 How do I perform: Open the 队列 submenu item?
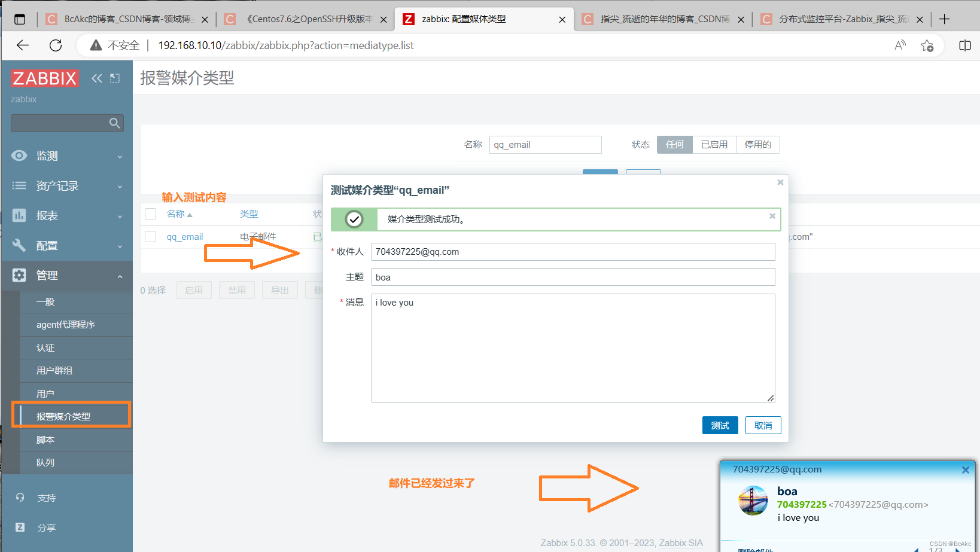[76, 462]
